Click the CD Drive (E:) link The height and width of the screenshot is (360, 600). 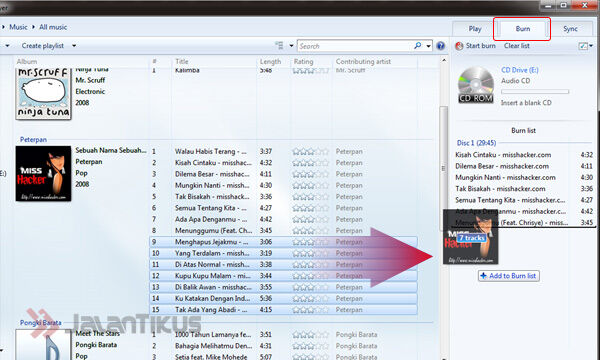pos(520,70)
